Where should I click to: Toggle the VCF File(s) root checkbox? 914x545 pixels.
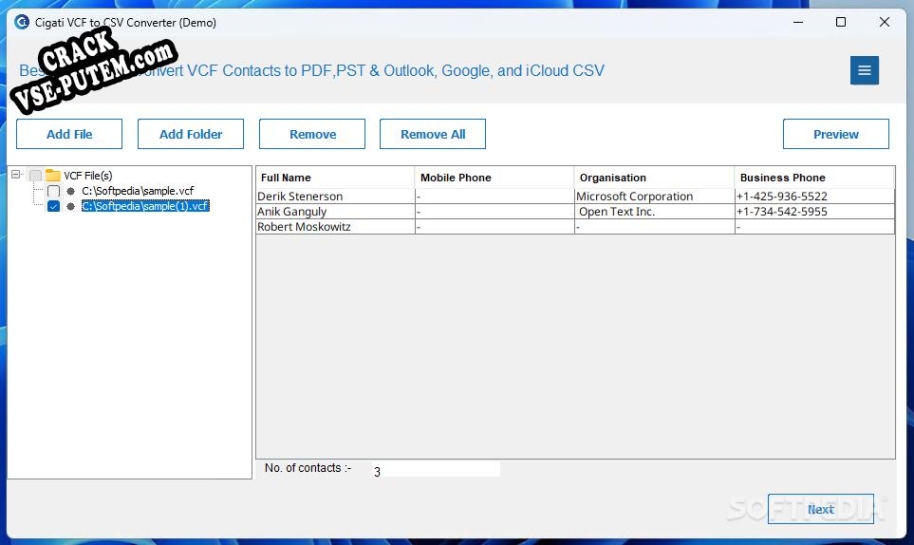[x=36, y=175]
